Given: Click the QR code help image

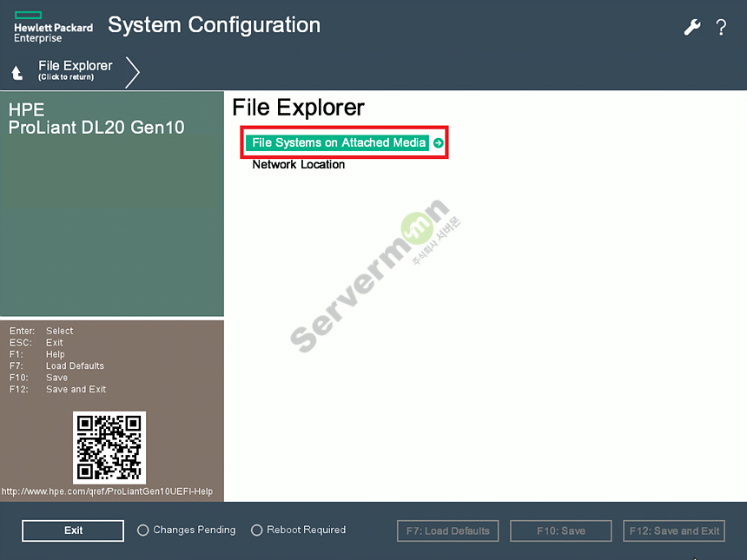Looking at the screenshot, I should point(109,448).
